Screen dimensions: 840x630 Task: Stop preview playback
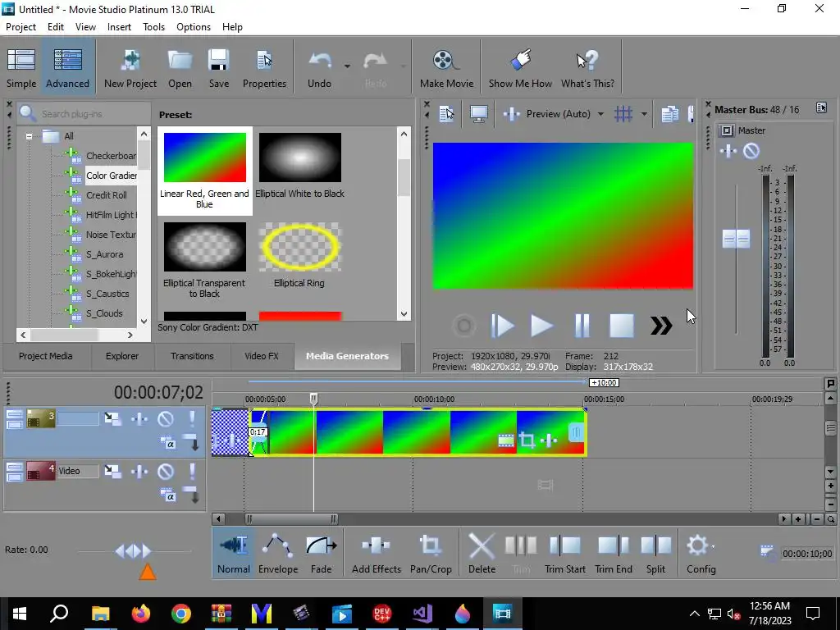622,326
